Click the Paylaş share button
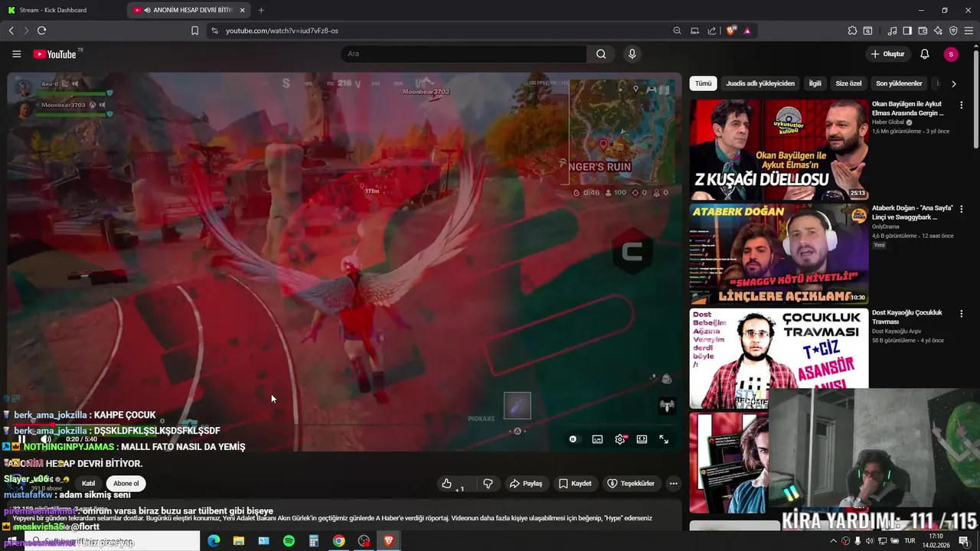Viewport: 980px width, 551px height. (526, 484)
